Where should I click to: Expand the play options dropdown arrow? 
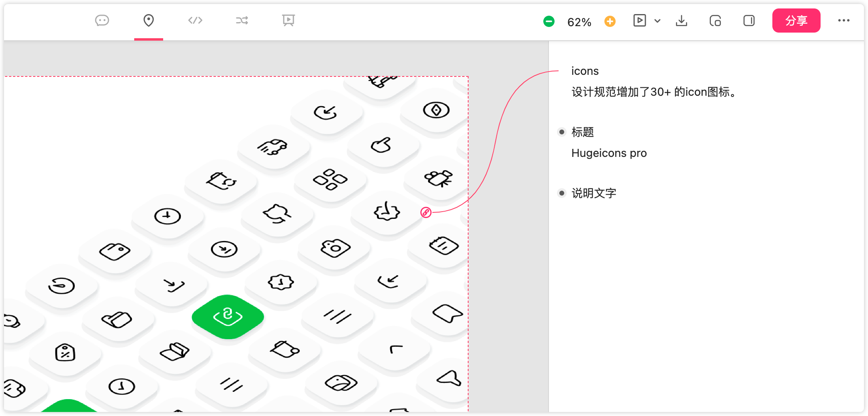point(657,21)
